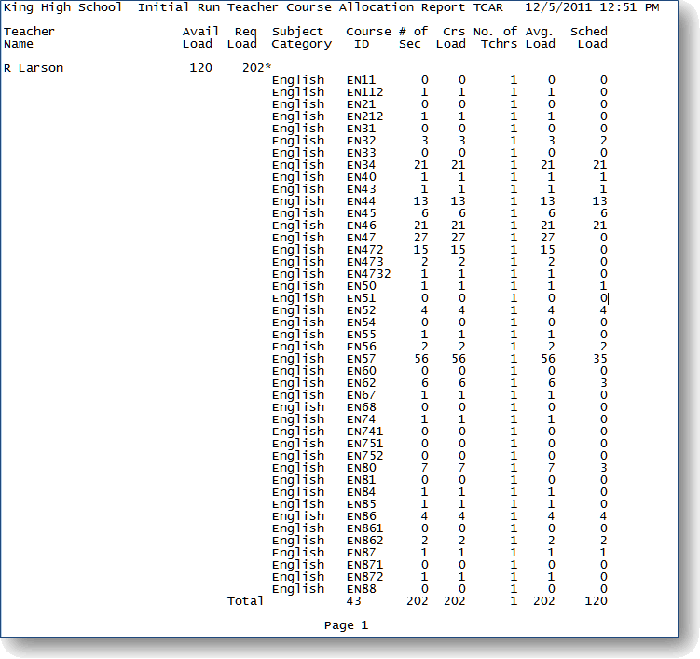Screen dimensions: 700x659
Task: Select course ID EN57 in the list
Action: click(362, 359)
